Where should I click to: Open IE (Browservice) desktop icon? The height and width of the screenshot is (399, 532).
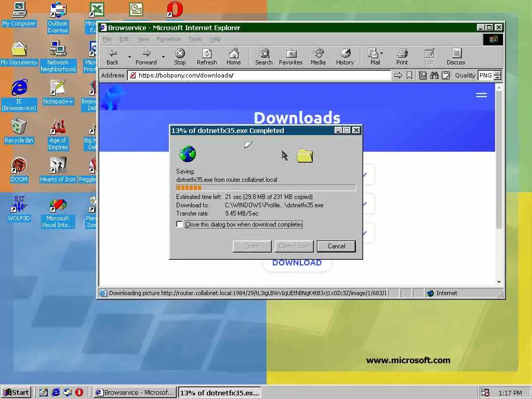coord(19,96)
